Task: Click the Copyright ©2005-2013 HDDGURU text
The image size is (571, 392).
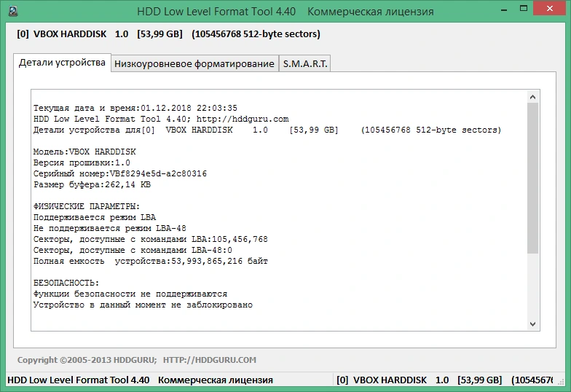Action: coord(87,360)
